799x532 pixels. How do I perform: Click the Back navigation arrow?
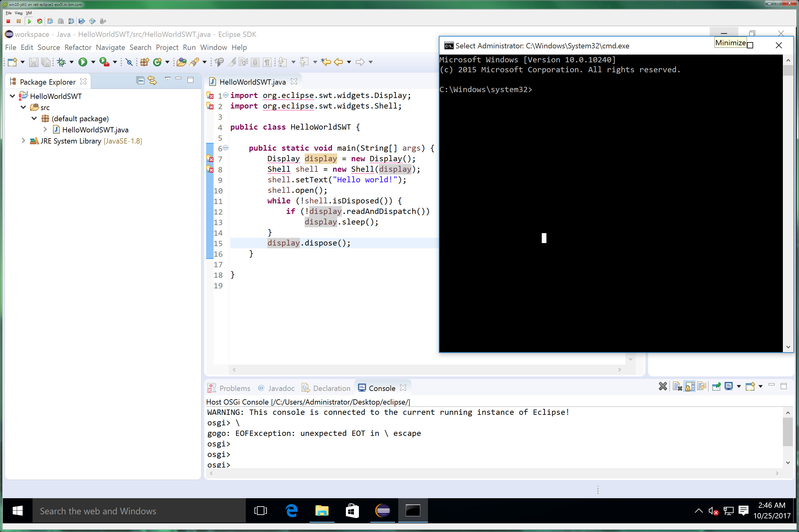pos(338,62)
